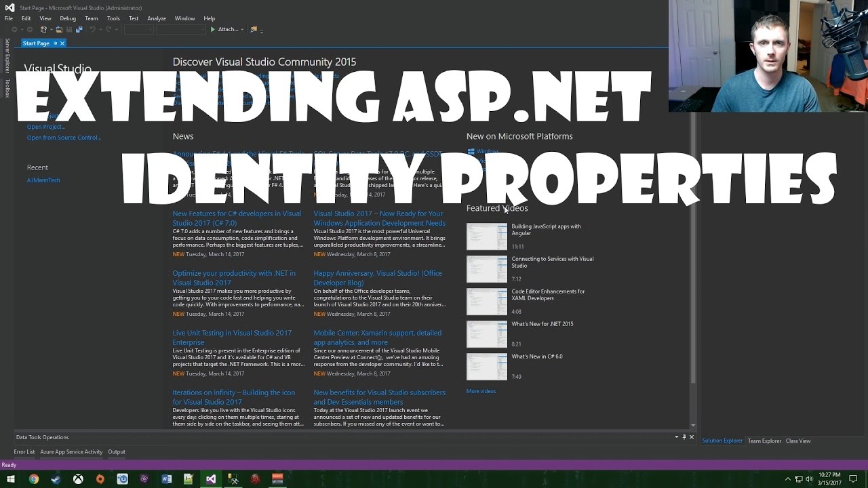Open the Xbox app from taskbar
This screenshot has height=488, width=868.
(x=78, y=479)
